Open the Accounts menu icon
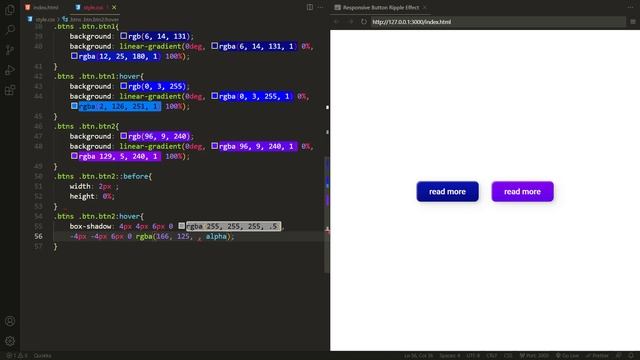The width and height of the screenshot is (640, 360). click(10, 321)
